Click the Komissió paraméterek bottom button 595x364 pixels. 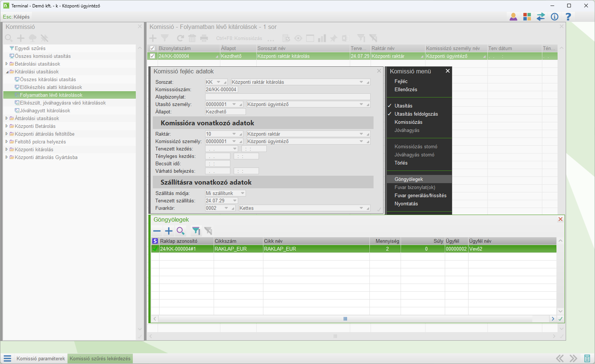coord(41,358)
